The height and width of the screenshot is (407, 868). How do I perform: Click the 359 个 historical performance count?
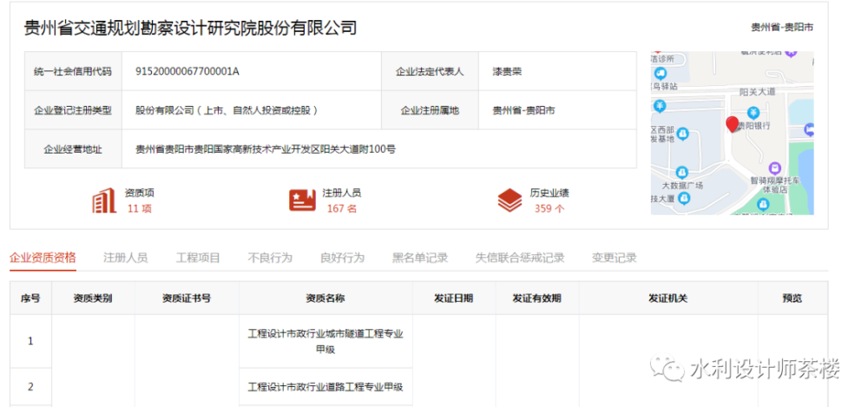(x=549, y=209)
